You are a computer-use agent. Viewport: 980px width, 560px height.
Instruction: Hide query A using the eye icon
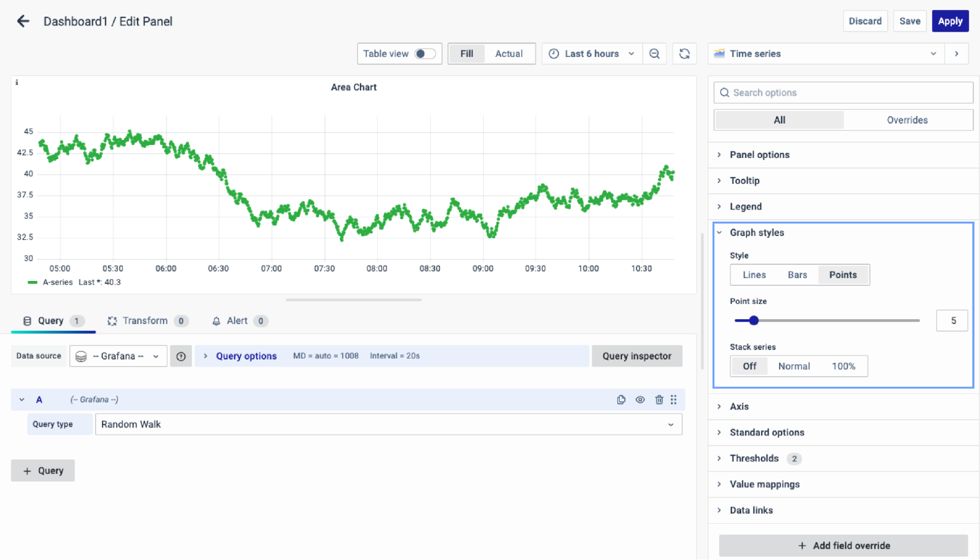point(640,400)
